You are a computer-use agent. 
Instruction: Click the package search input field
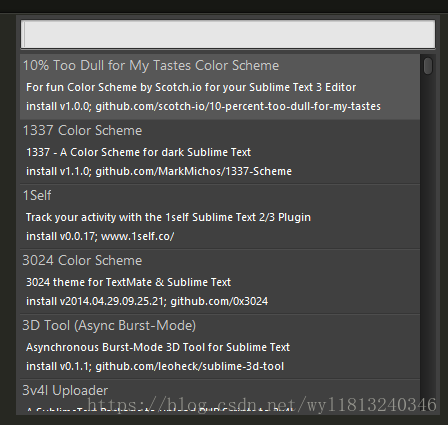point(228,34)
